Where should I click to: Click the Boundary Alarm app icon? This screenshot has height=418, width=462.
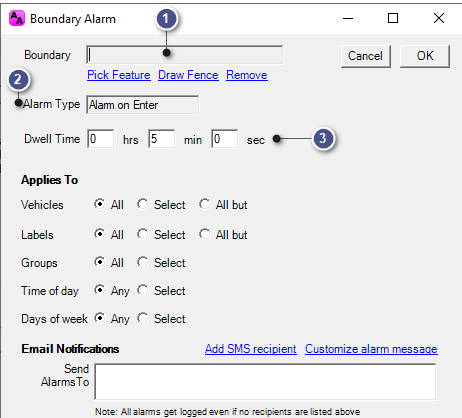click(17, 18)
